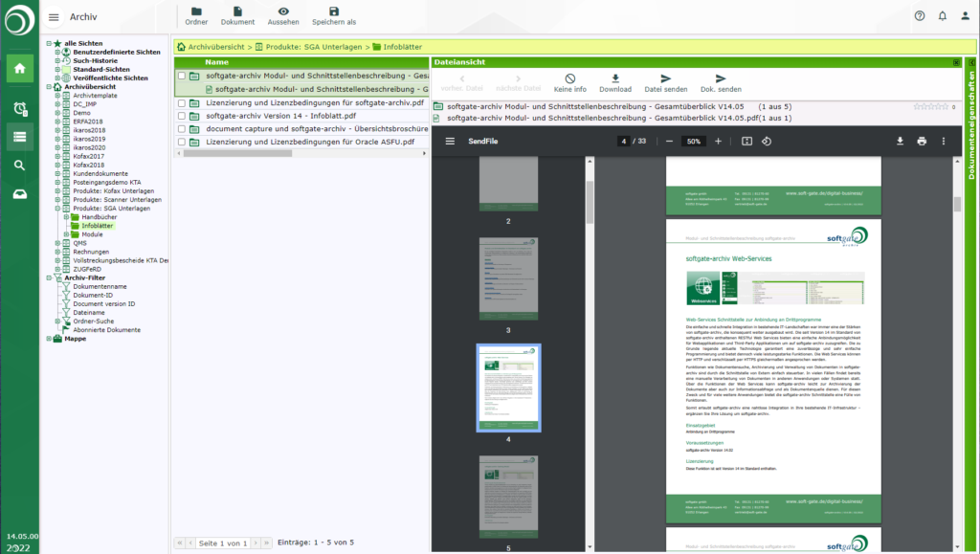This screenshot has width=980, height=554.
Task: Open the page 3 thumbnail
Action: [x=508, y=279]
